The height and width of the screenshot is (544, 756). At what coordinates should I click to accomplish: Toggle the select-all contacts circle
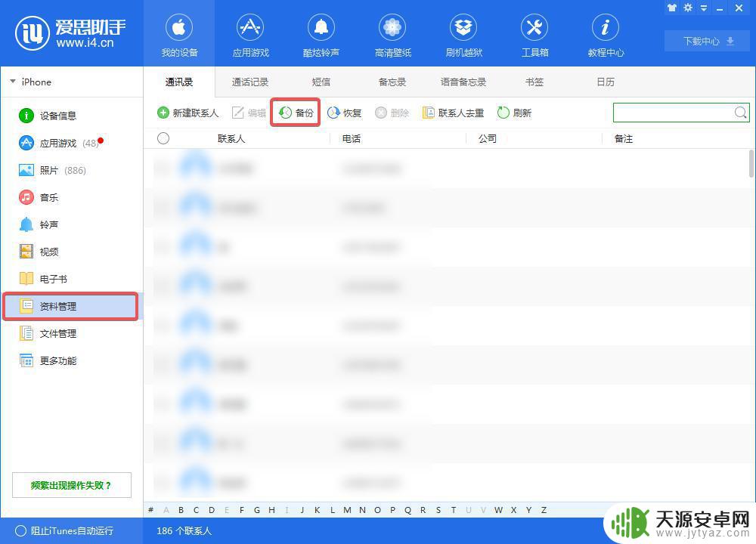163,138
